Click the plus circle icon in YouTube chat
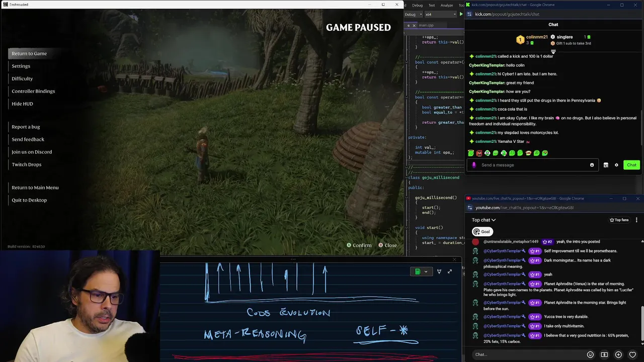Image resolution: width=644 pixels, height=362 pixels. [618, 354]
